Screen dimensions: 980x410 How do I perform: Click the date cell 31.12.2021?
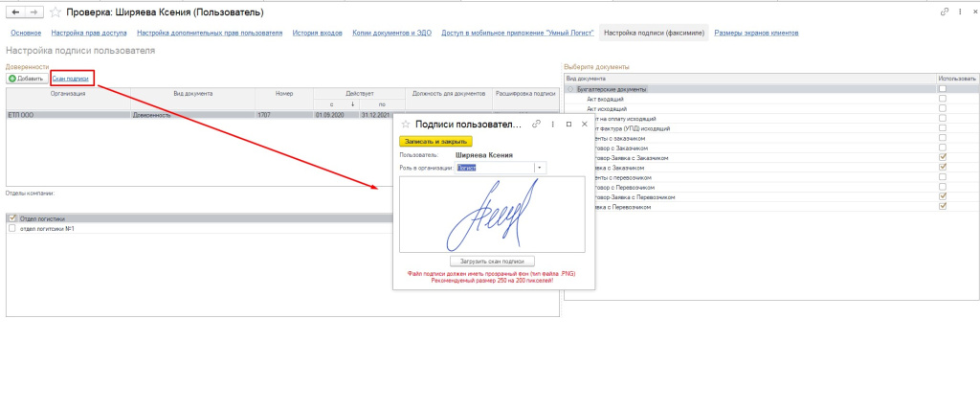383,115
